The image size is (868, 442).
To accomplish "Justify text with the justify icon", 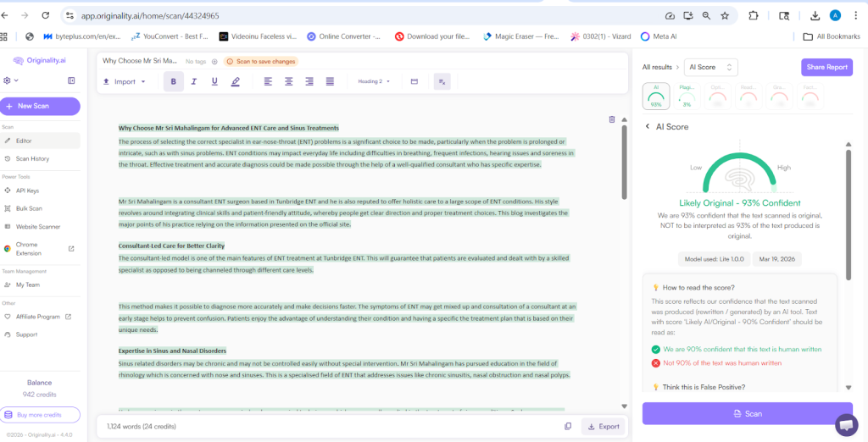I will [x=330, y=81].
